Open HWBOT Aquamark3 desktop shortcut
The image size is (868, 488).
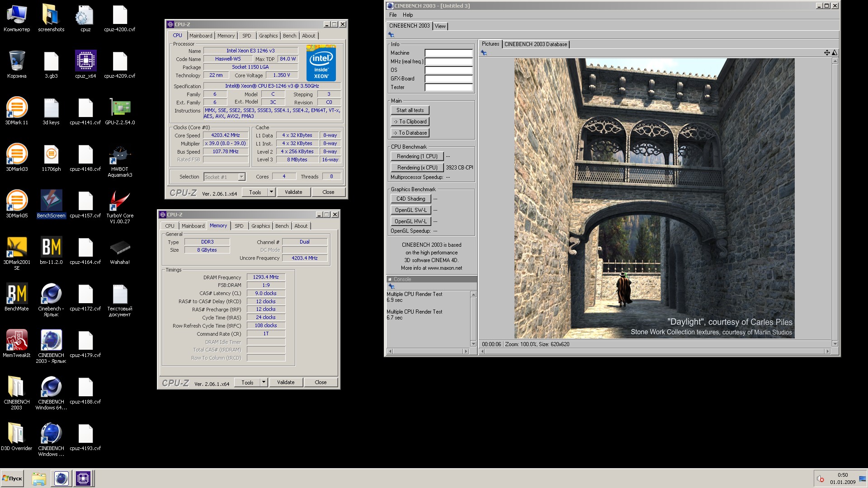(x=120, y=161)
